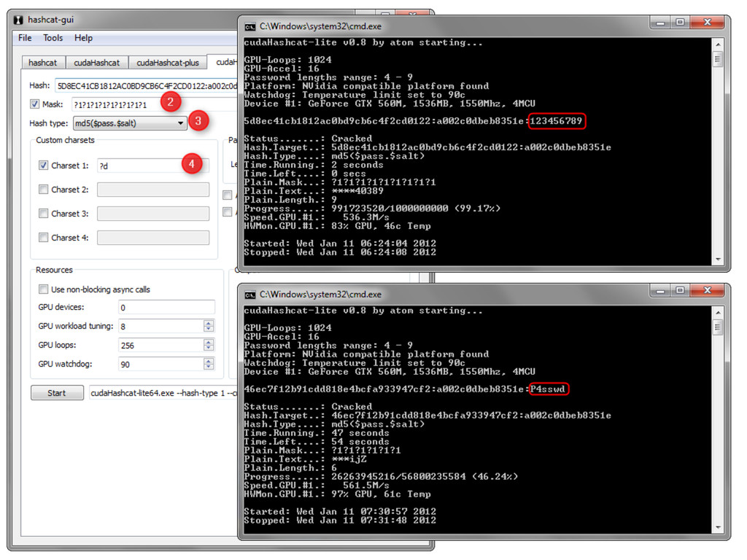Maximize the upper cmd.exe window
The image size is (747, 560).
pos(680,23)
